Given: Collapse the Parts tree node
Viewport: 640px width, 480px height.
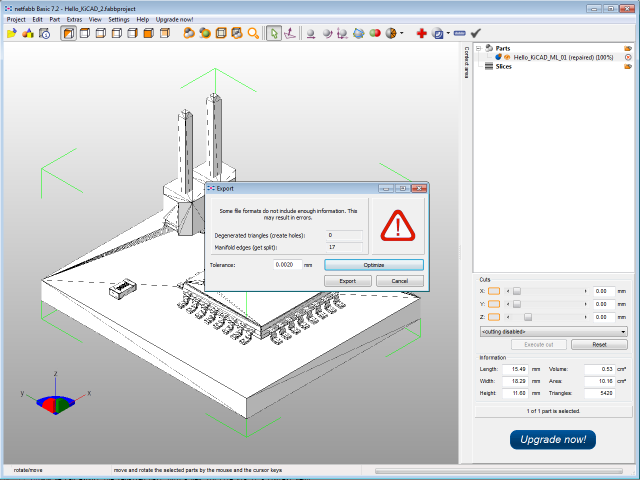Looking at the screenshot, I should 478,48.
